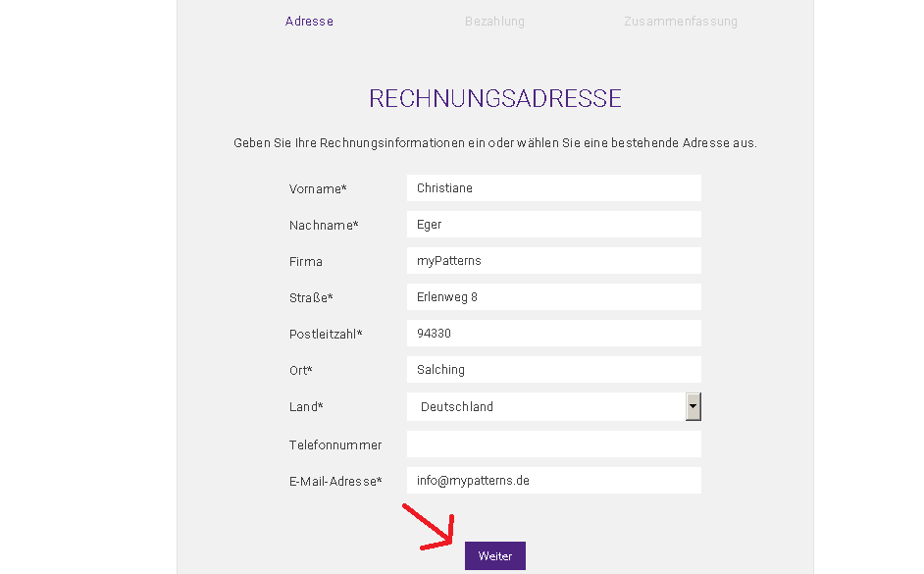Image resolution: width=924 pixels, height=574 pixels.
Task: Focus the Vorname field containing Christiane
Action: click(553, 188)
